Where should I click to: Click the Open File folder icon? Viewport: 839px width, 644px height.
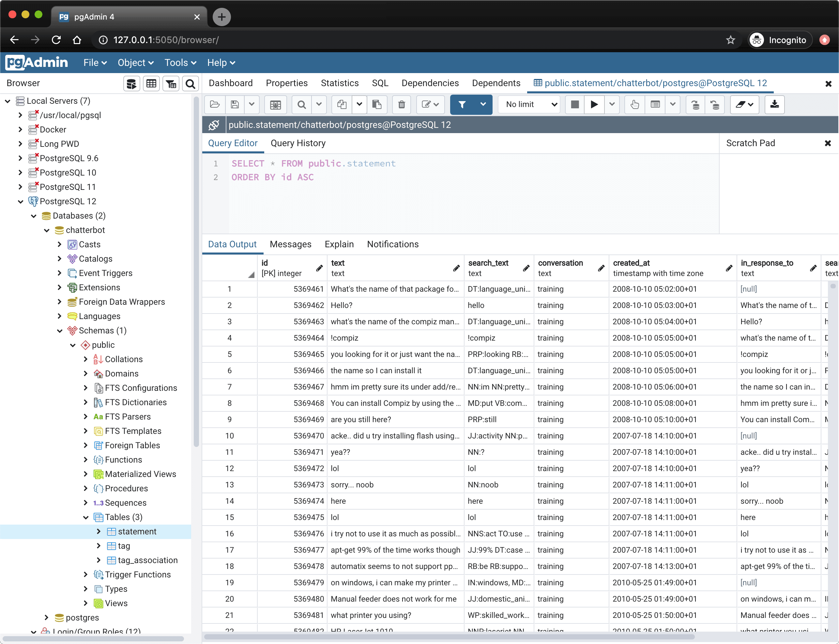(215, 104)
